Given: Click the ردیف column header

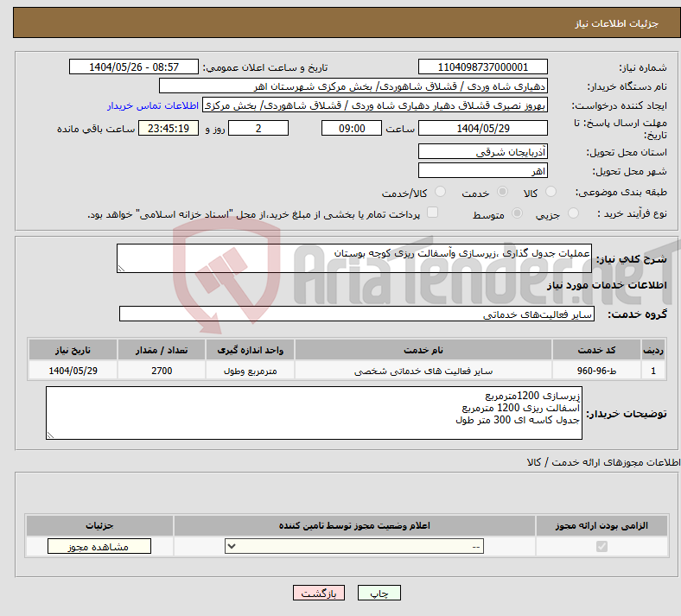Looking at the screenshot, I should click(x=653, y=350).
